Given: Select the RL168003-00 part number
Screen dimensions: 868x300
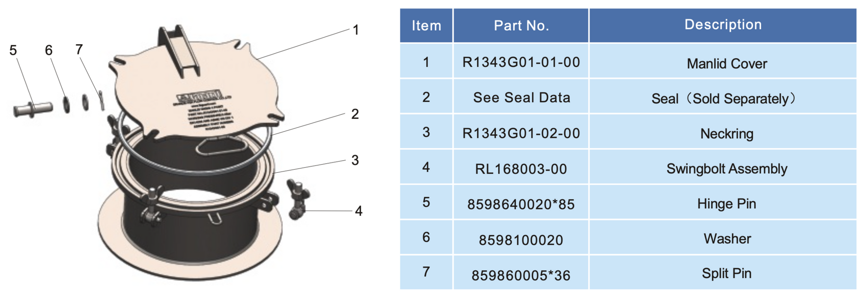Looking at the screenshot, I should tap(521, 169).
